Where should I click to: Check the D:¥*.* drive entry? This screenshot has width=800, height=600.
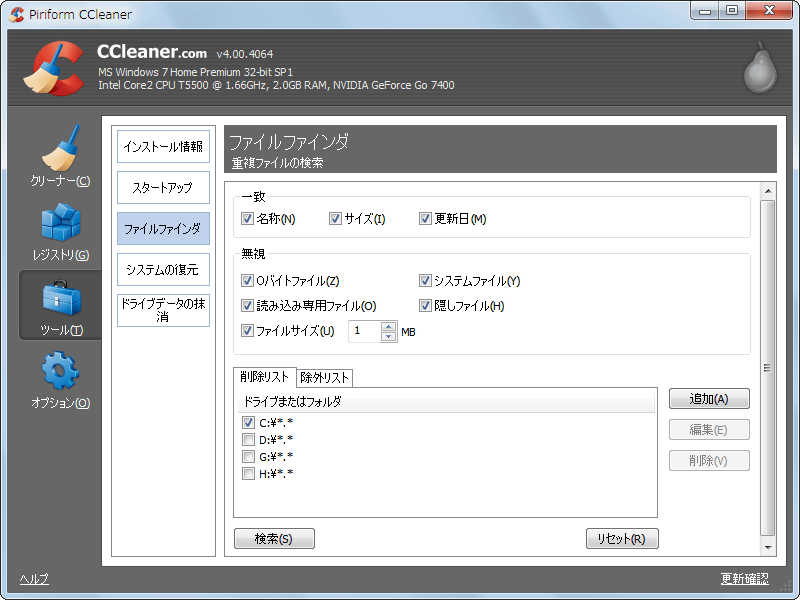(248, 439)
